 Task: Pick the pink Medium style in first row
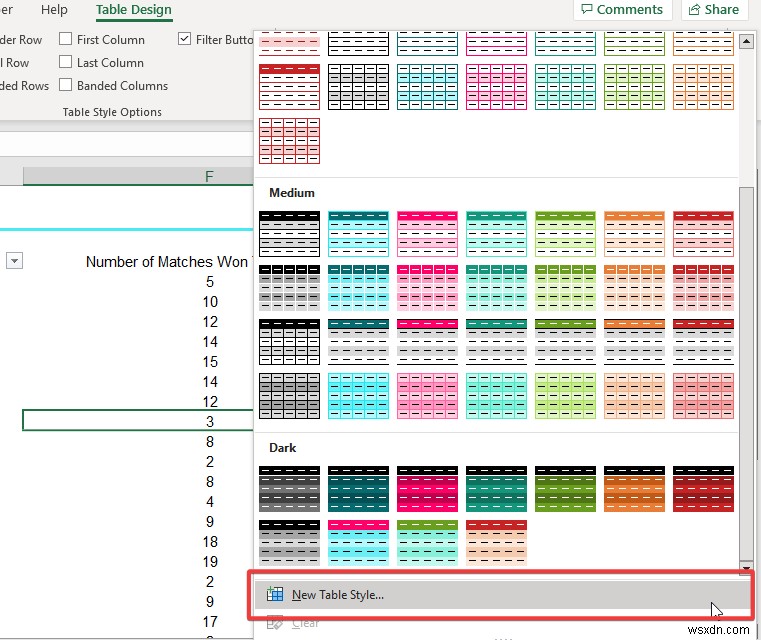(427, 233)
